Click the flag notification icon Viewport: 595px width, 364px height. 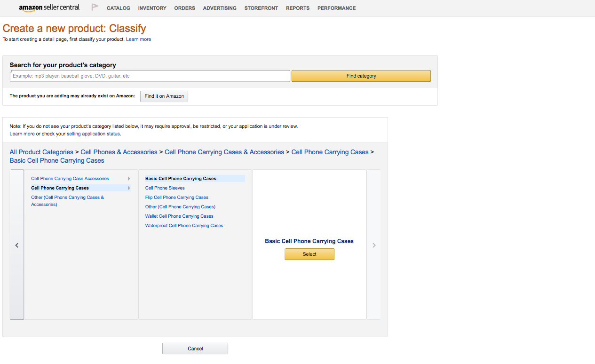(x=94, y=7)
